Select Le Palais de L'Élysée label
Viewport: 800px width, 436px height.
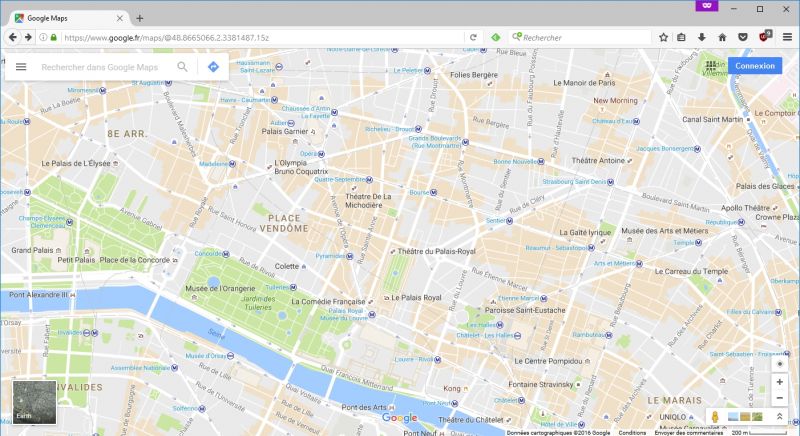click(76, 163)
